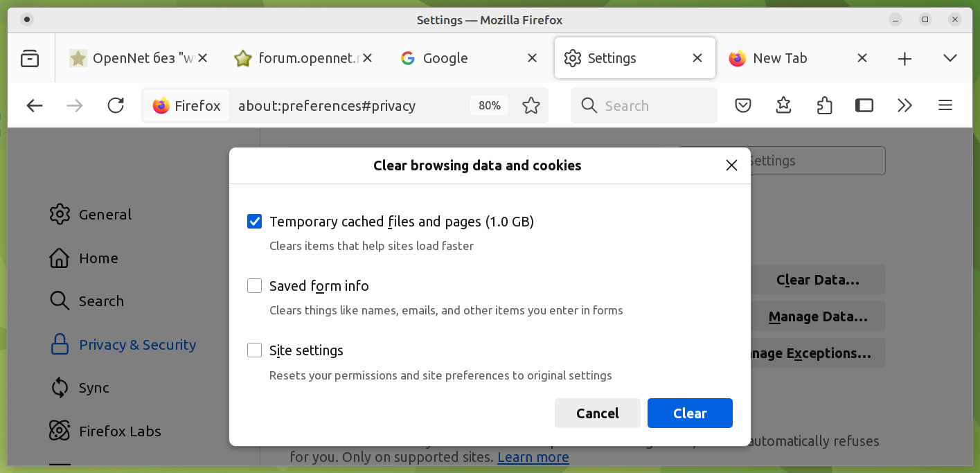
Task: Cancel the clear data dialog
Action: coord(597,413)
